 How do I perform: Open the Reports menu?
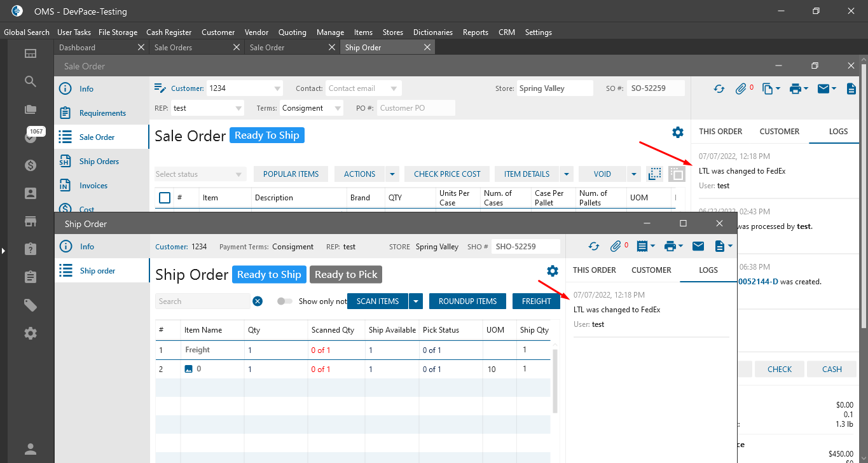[x=476, y=32]
